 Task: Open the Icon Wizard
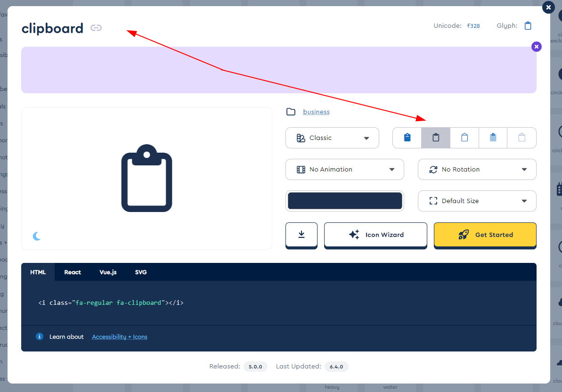tap(375, 235)
